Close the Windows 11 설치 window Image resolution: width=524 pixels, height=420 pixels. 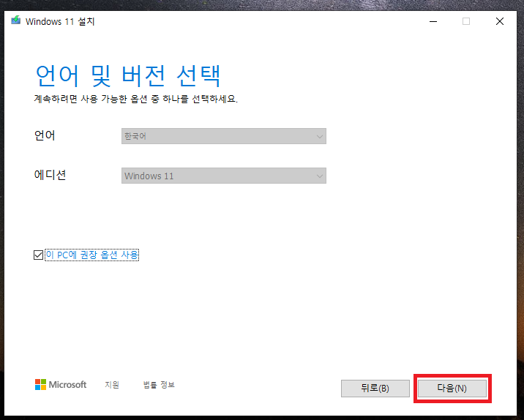[500, 21]
